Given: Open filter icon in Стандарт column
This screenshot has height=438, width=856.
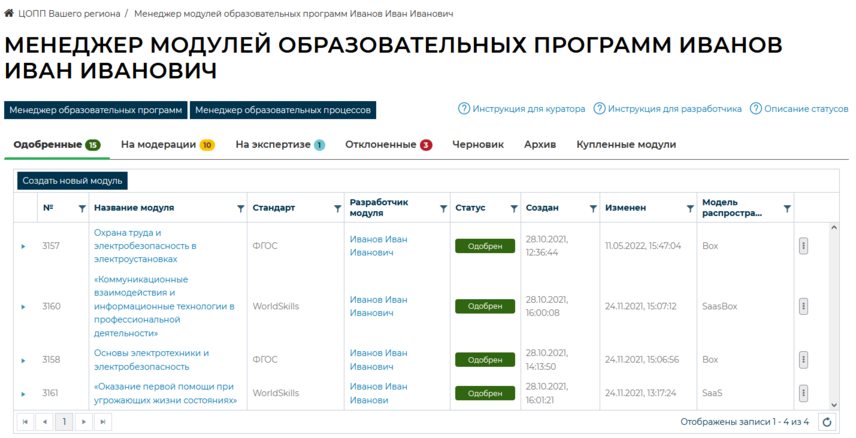Looking at the screenshot, I should pos(335,208).
